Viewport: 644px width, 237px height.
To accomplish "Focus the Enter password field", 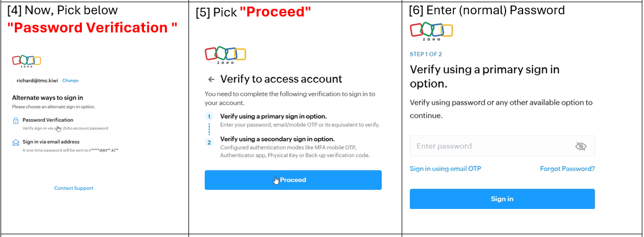I will pyautogui.click(x=489, y=146).
